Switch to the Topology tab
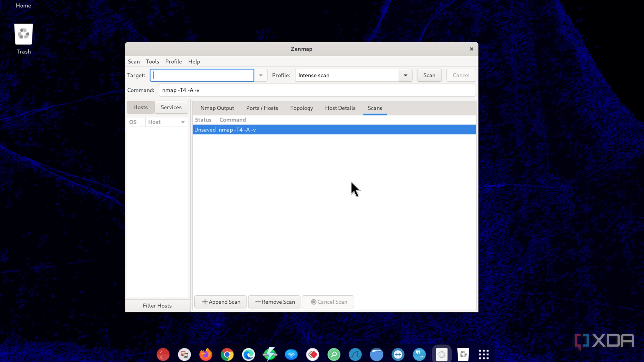This screenshot has height=362, width=644. (x=301, y=108)
